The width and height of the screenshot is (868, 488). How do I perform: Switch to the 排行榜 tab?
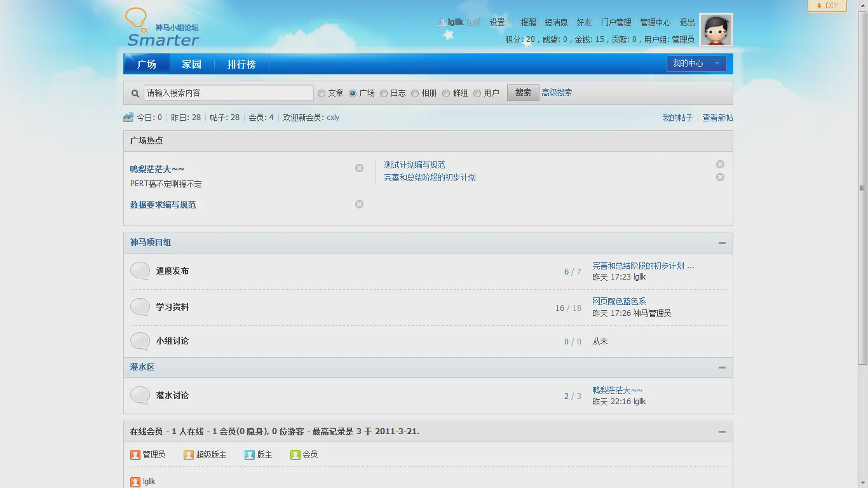tap(241, 64)
